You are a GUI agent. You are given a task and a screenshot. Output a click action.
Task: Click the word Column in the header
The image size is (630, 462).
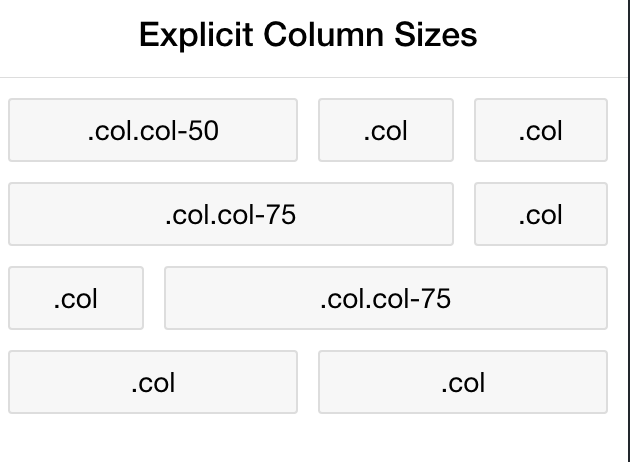323,35
